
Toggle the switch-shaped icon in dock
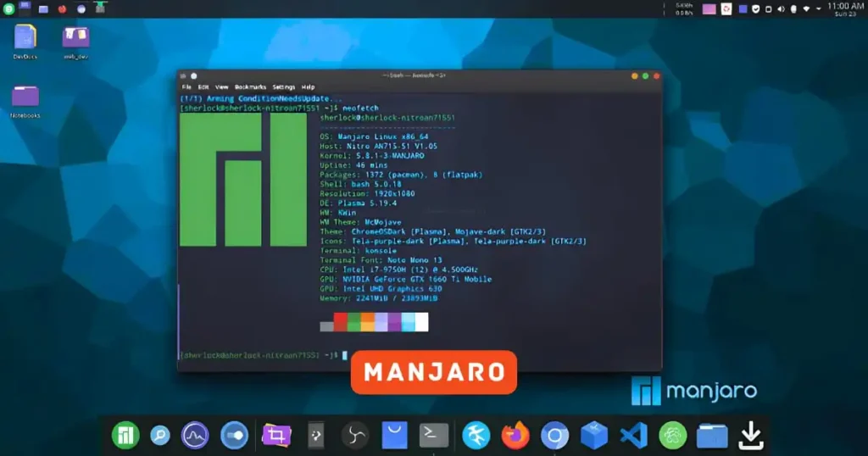point(234,436)
